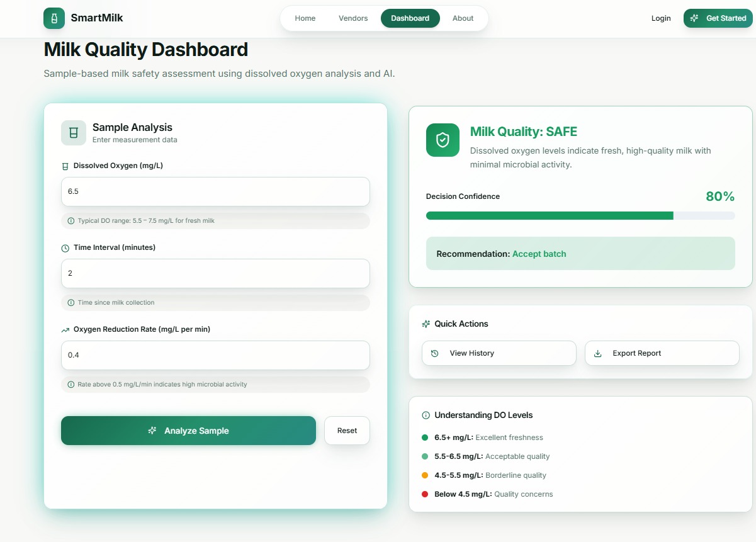The width and height of the screenshot is (756, 542).
Task: Open View History quick action
Action: click(x=499, y=353)
